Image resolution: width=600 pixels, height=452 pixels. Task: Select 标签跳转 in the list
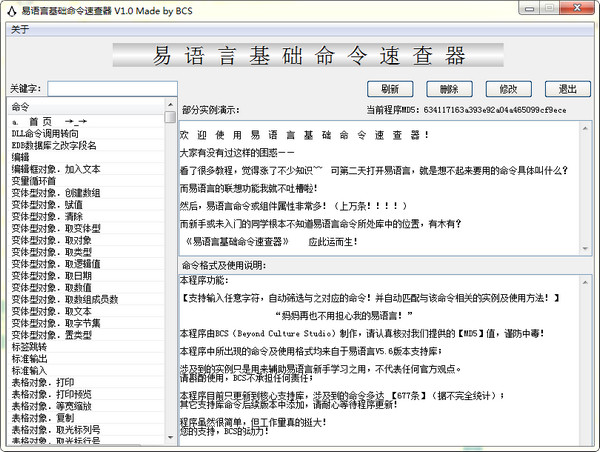[x=86, y=347]
